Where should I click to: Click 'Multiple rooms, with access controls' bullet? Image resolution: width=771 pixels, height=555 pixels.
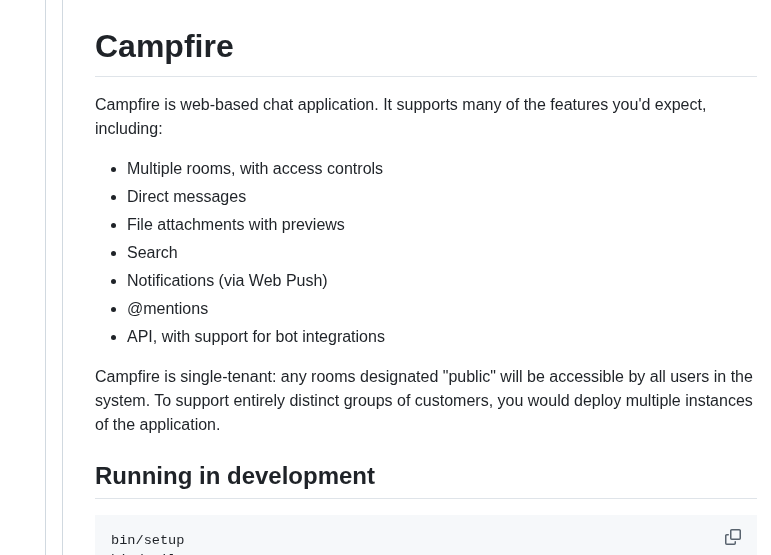(255, 169)
